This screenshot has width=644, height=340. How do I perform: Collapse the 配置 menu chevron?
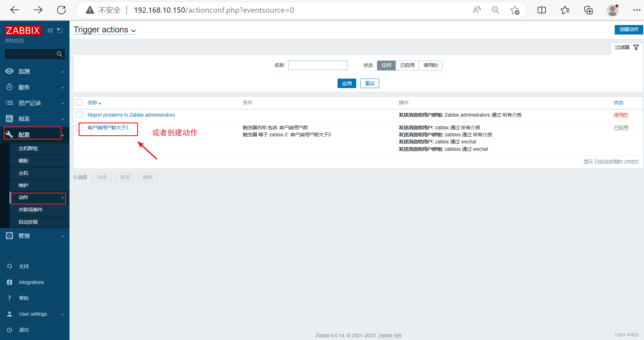pos(62,135)
